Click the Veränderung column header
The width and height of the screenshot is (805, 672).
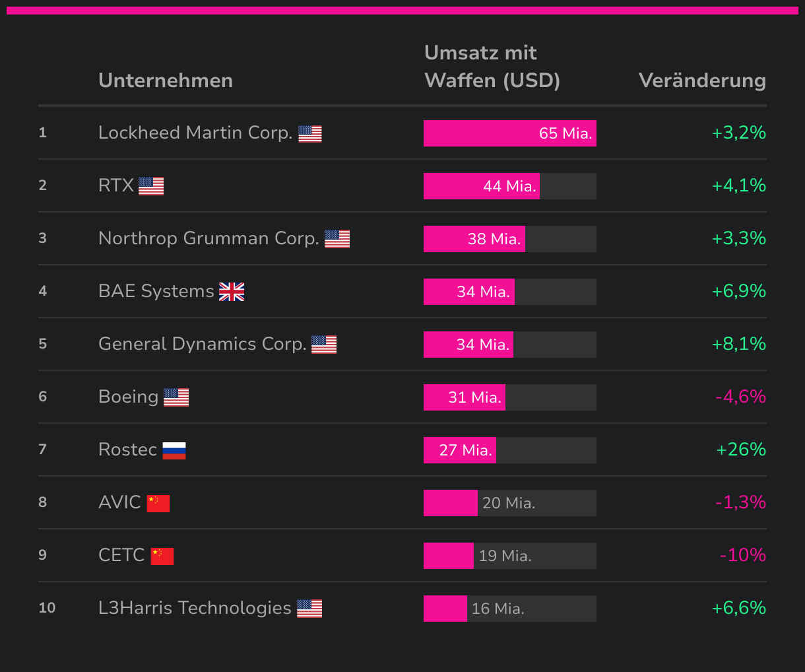point(702,81)
